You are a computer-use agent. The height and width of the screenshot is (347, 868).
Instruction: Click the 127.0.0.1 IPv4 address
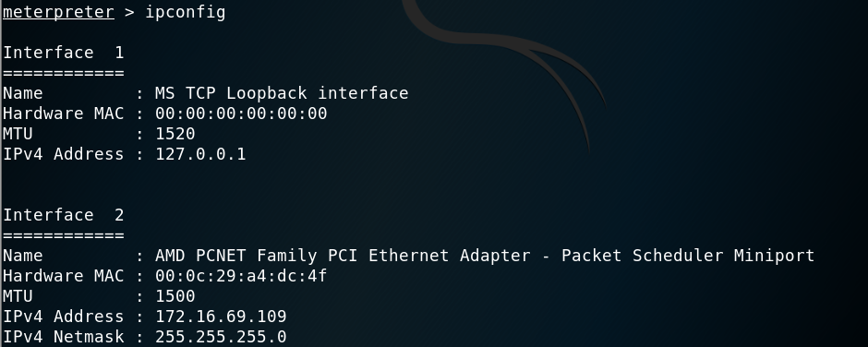tap(200, 154)
